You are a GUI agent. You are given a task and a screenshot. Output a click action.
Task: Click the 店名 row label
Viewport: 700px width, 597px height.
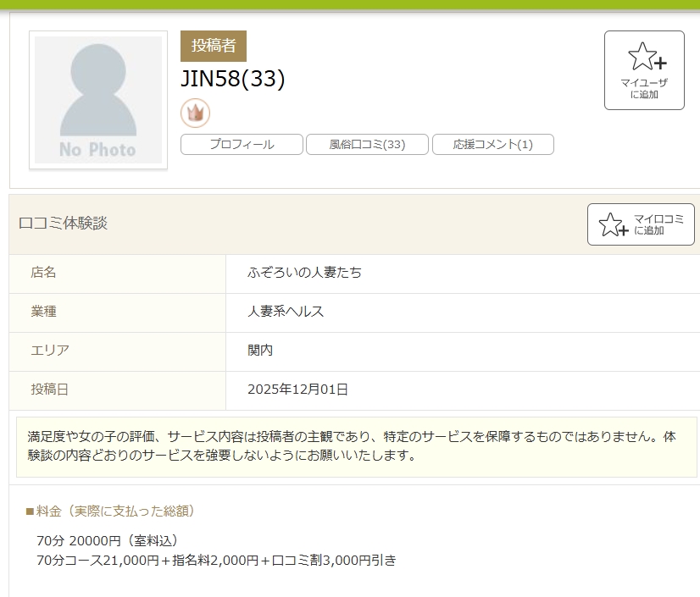coord(44,273)
